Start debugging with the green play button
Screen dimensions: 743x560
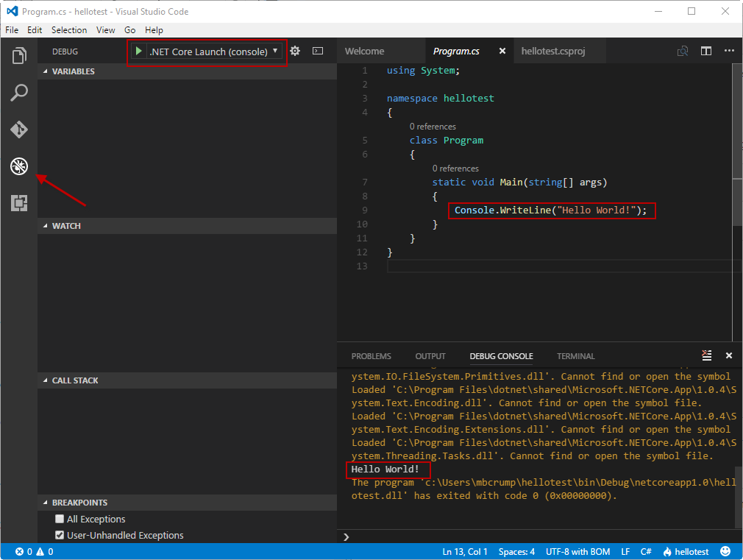(141, 50)
